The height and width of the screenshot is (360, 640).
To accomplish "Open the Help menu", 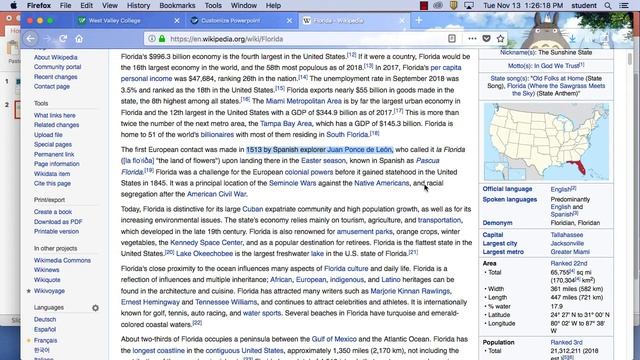I will (x=273, y=6).
